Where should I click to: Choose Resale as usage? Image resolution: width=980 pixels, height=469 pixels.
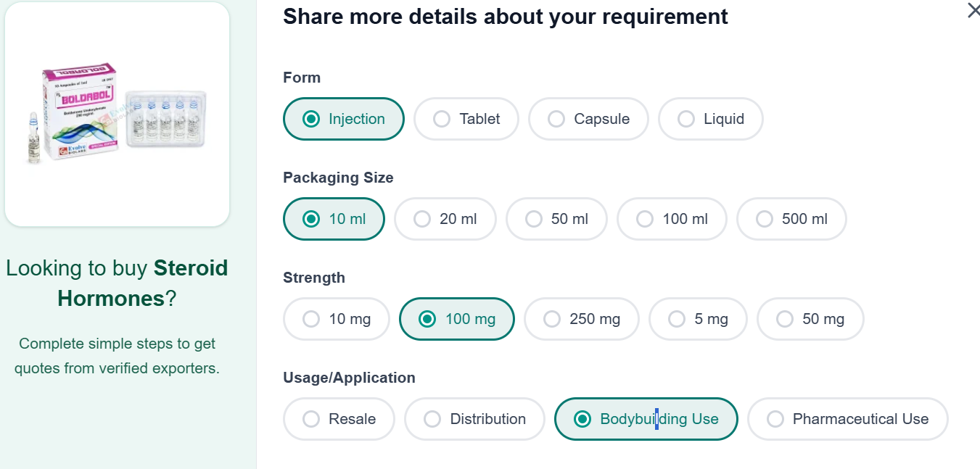click(x=339, y=419)
